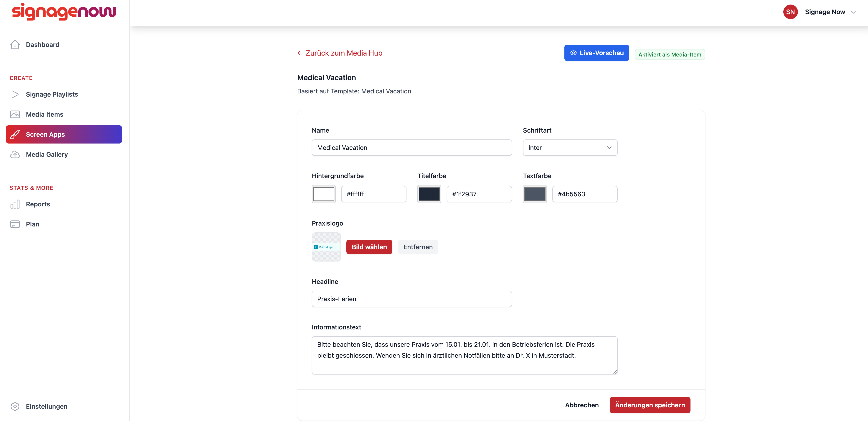Click the Name input field

pyautogui.click(x=411, y=148)
